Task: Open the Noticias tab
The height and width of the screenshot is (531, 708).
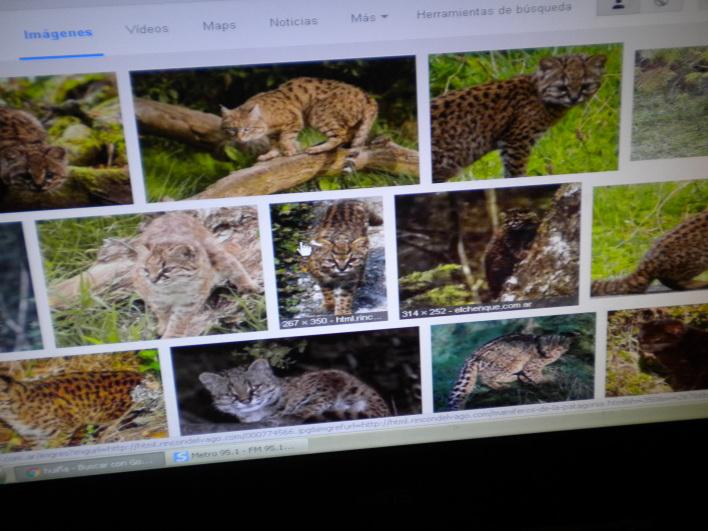Action: pyautogui.click(x=293, y=22)
